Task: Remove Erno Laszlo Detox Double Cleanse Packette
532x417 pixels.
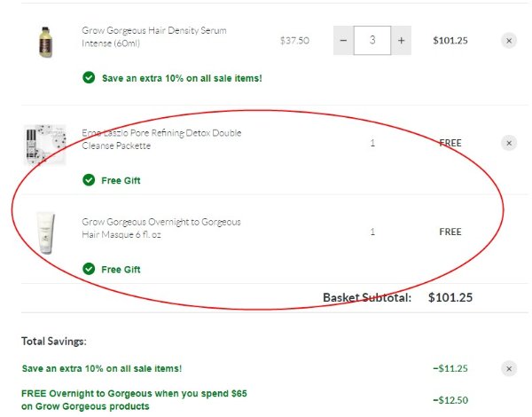Action: [509, 143]
